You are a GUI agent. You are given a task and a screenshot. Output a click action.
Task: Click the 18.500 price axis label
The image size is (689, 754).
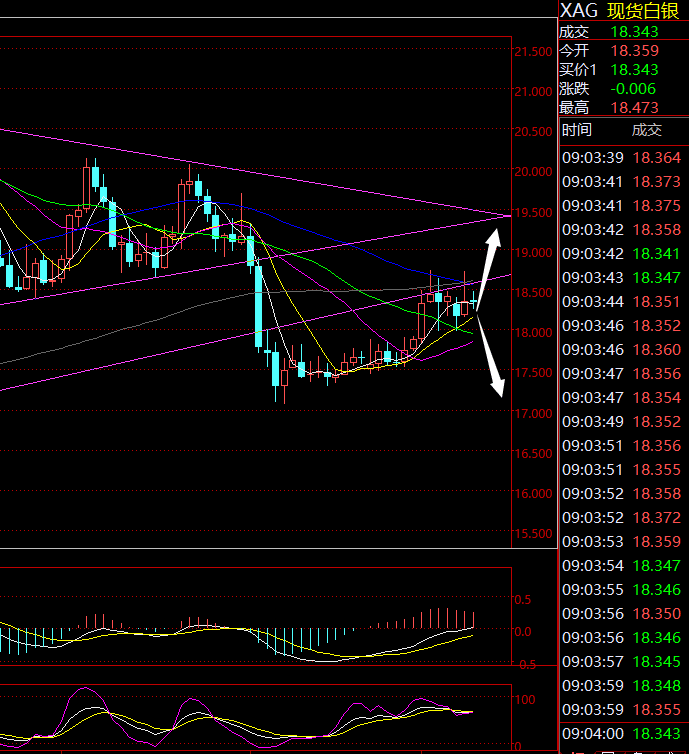[x=533, y=292]
